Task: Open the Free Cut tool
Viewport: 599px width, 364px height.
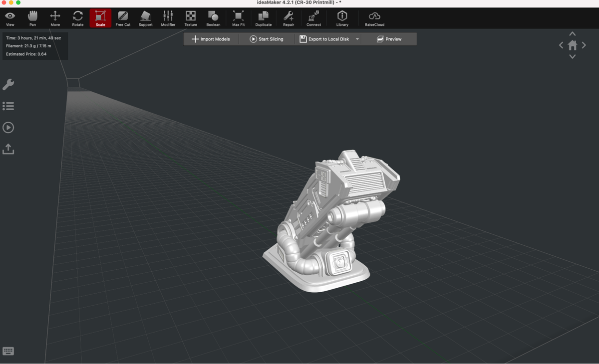Action: coord(123,18)
